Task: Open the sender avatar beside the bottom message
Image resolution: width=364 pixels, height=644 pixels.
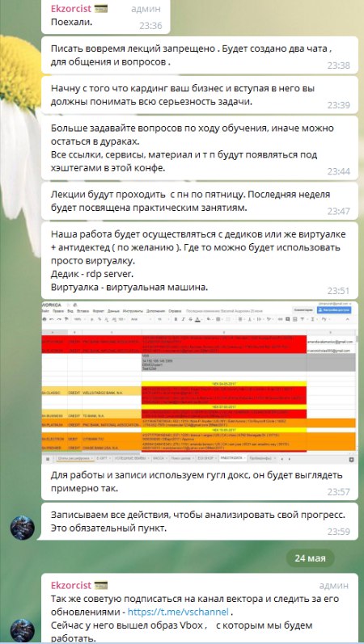Action: click(22, 631)
